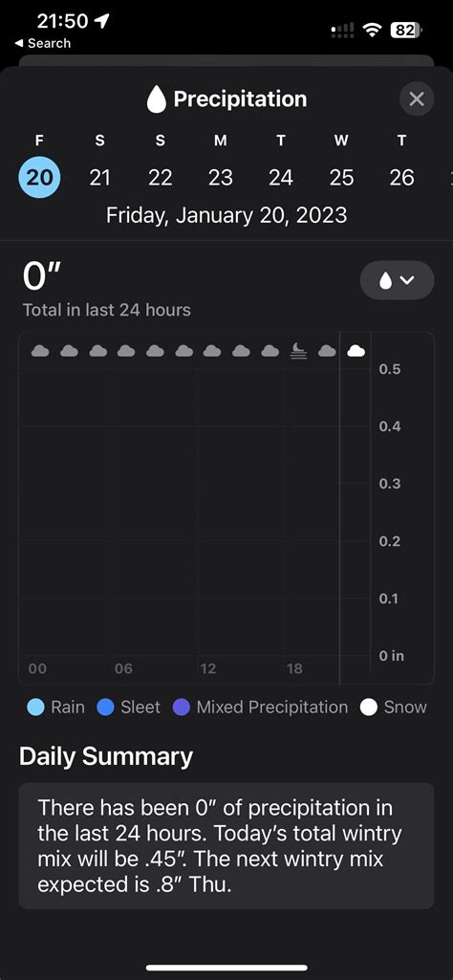Select Monday the 23rd
The height and width of the screenshot is (980, 453).
[x=221, y=178]
